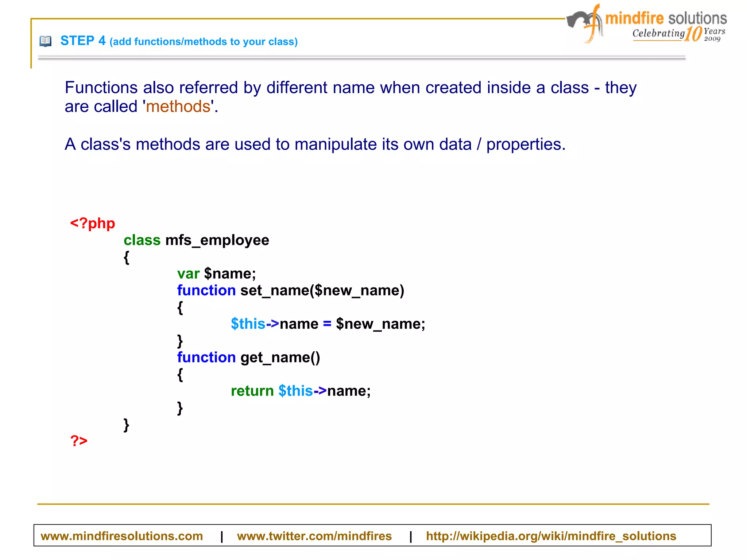Click 'set_name($new_name)' method signature
Image resolution: width=747 pixels, height=560 pixels.
[322, 291]
